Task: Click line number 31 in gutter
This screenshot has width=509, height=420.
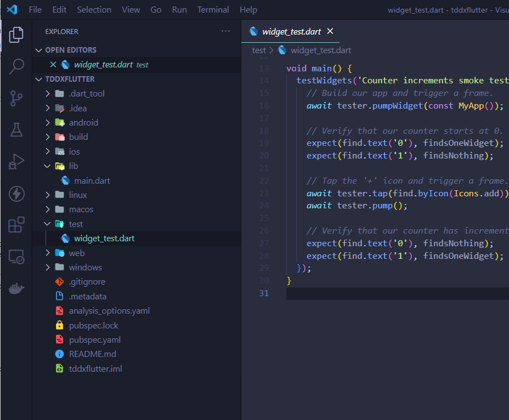Action: (264, 293)
